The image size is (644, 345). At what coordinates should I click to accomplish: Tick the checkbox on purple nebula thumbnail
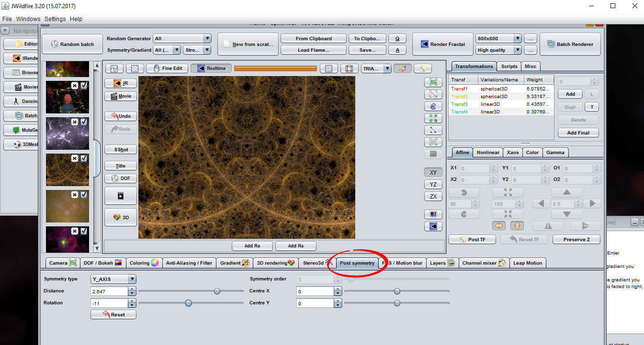(84, 122)
